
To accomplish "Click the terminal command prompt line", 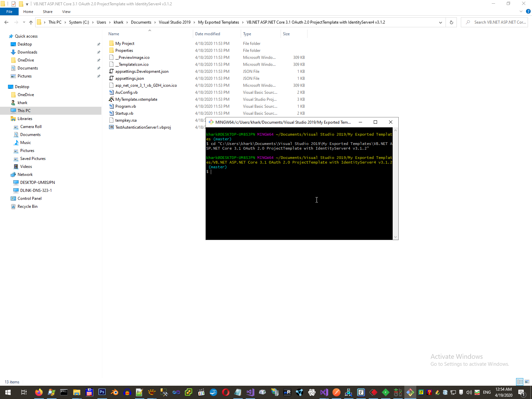I will (299, 172).
